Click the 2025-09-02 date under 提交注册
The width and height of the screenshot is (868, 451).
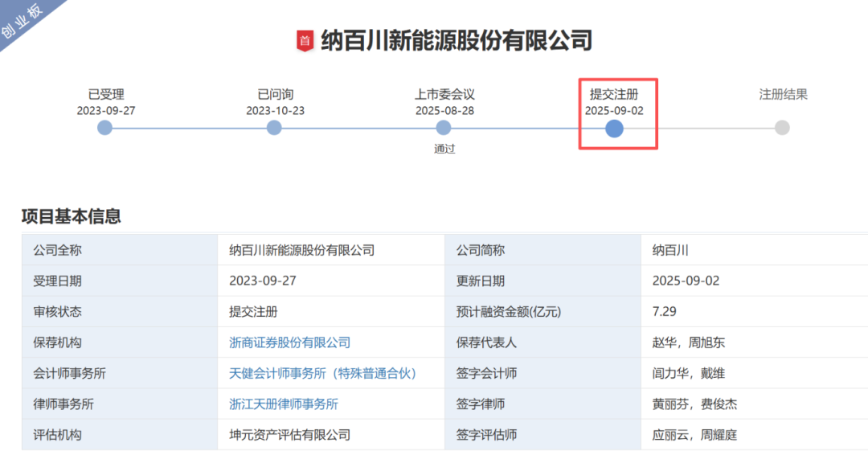tap(614, 111)
